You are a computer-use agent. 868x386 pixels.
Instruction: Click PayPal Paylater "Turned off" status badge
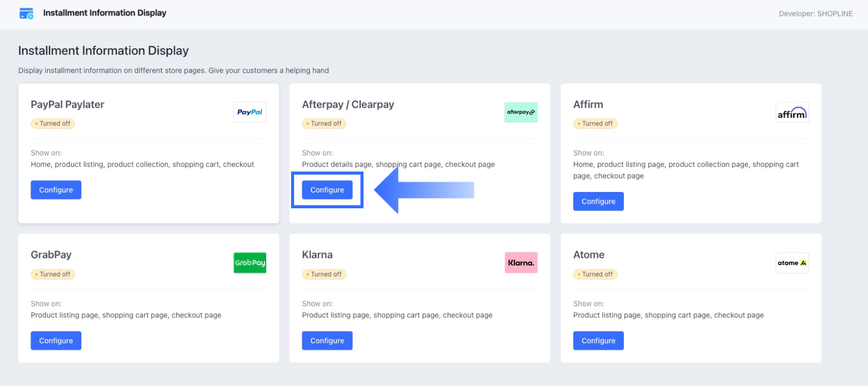53,124
